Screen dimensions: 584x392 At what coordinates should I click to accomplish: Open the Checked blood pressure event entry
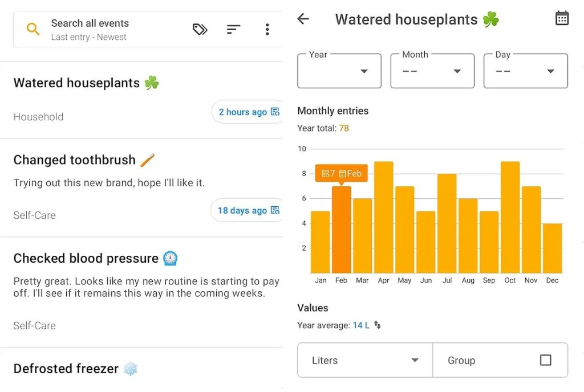click(86, 259)
